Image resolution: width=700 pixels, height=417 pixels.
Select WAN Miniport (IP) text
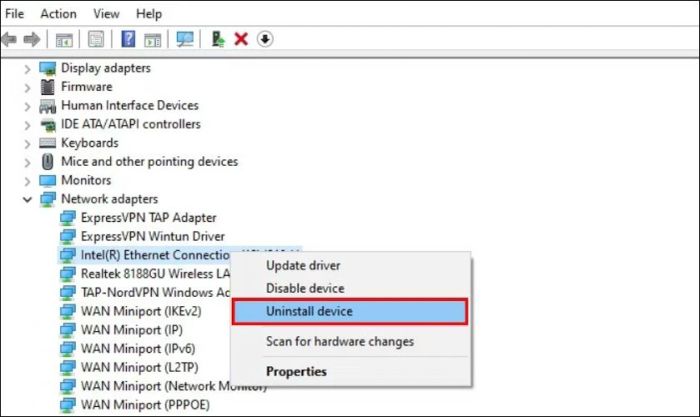point(132,330)
